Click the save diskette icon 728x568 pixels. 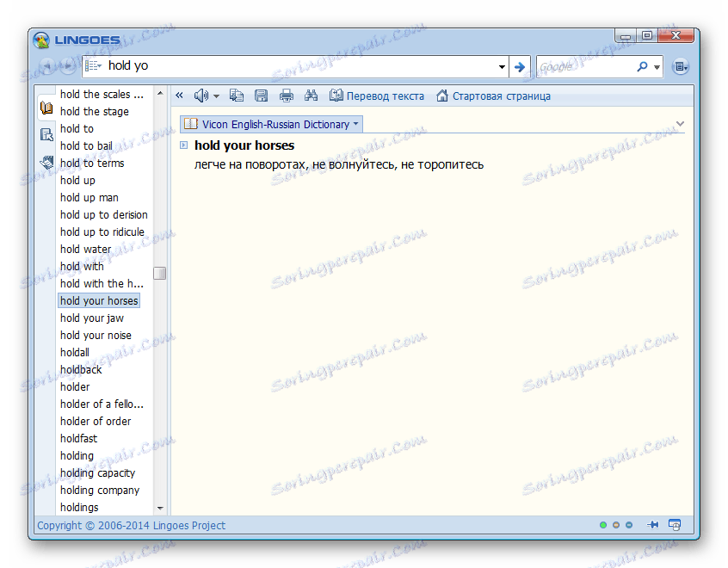262,96
